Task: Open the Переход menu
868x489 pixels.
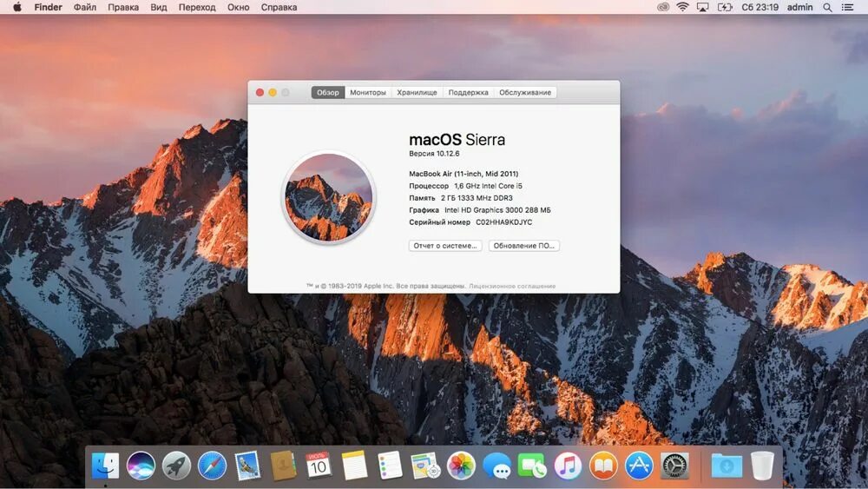Action: click(x=197, y=7)
